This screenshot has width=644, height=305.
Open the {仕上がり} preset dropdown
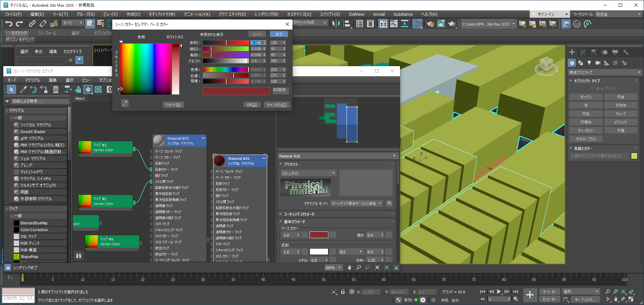308,173
